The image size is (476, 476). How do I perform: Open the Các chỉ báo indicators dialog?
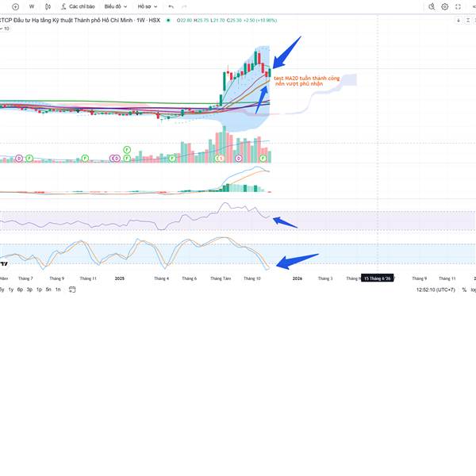[x=78, y=6]
